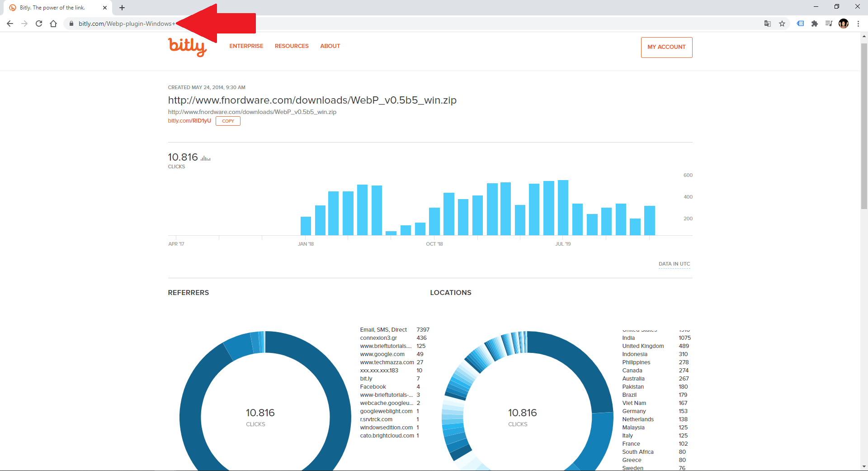Viewport: 868px width, 471px height.
Task: Select Viet Nam location row
Action: point(655,403)
